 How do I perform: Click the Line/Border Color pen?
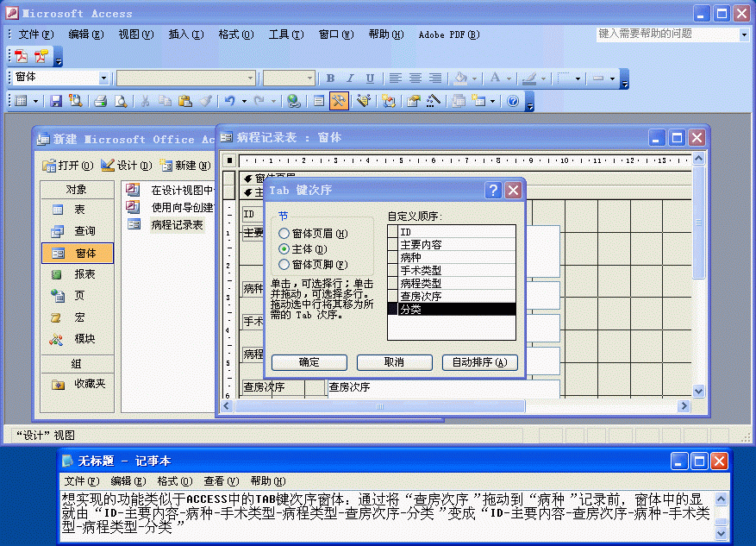click(x=529, y=78)
